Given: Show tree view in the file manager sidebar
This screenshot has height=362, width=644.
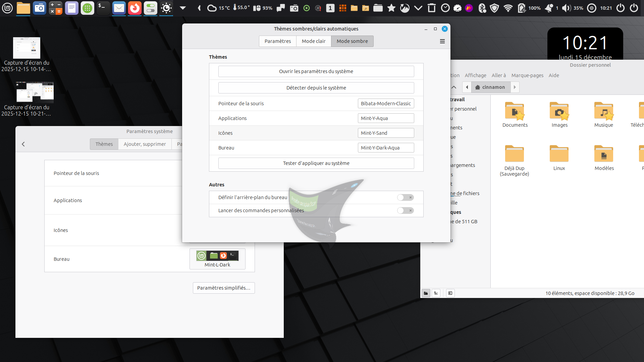Looking at the screenshot, I should [x=436, y=293].
